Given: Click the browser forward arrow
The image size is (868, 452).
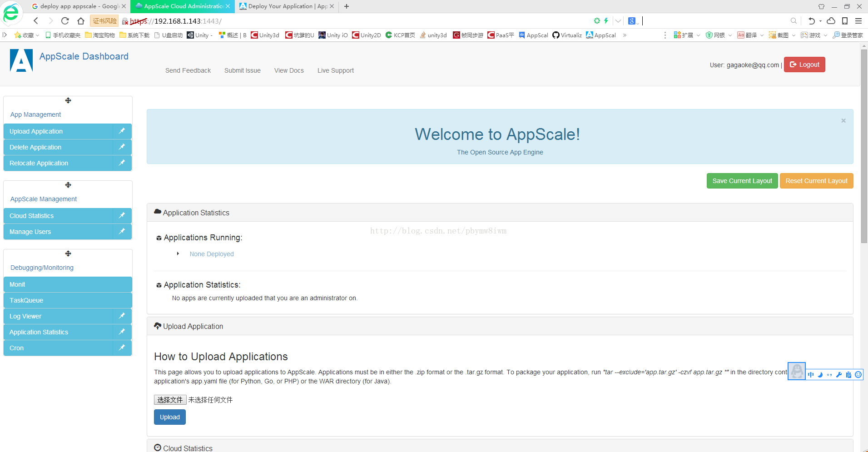Looking at the screenshot, I should pyautogui.click(x=50, y=21).
